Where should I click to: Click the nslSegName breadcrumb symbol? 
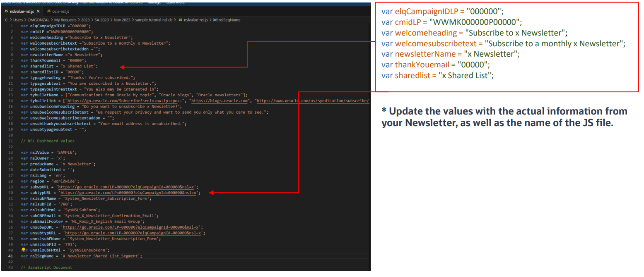tap(229, 20)
